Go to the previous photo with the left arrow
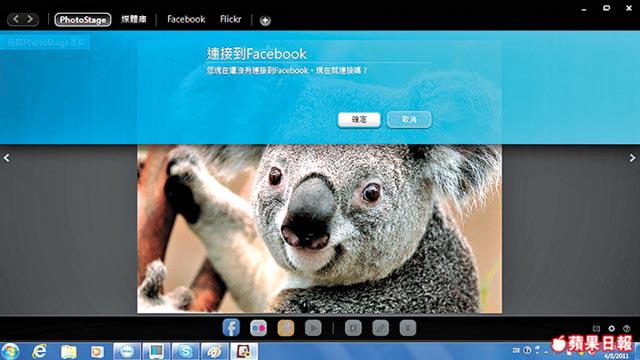This screenshot has width=640, height=360. [7, 158]
